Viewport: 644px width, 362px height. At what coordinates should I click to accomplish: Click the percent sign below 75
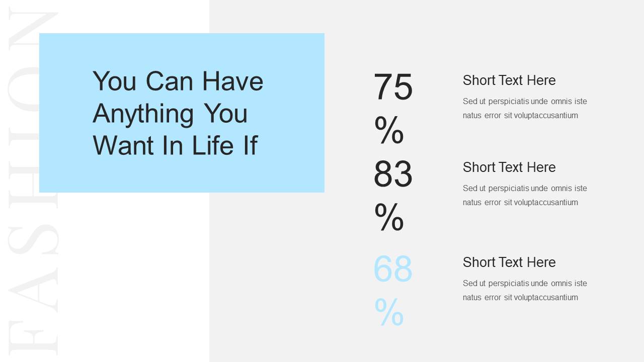pos(389,130)
